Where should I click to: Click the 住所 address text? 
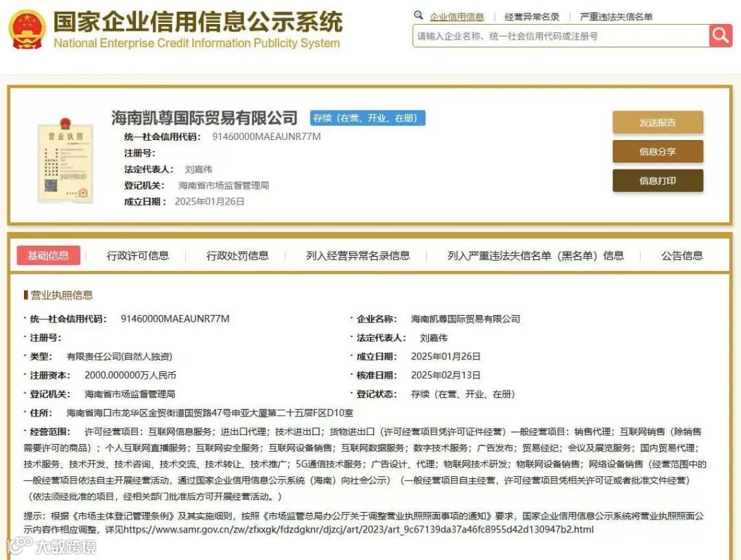coord(210,413)
